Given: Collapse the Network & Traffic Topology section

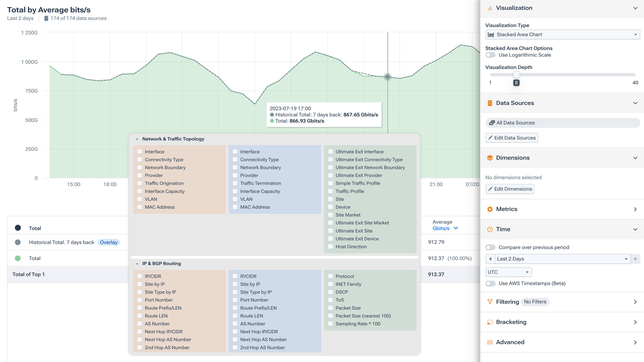Looking at the screenshot, I should 137,139.
